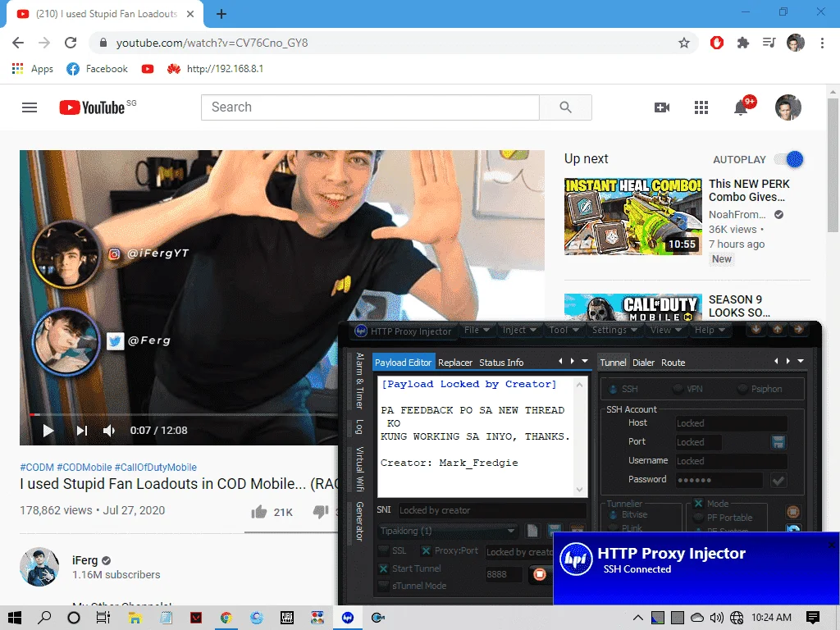Screen dimensions: 840x630
Task: Click the orange down arrow in HTTP Proxy Injector
Action: 756,330
